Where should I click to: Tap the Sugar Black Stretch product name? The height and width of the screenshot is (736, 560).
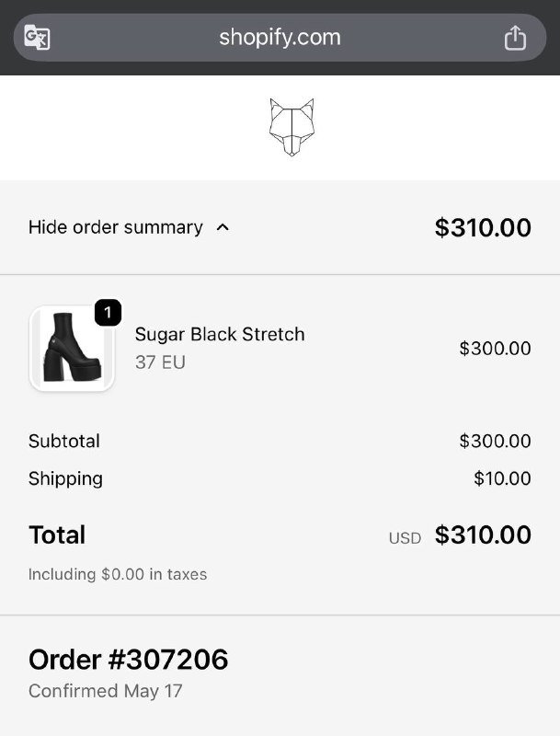220,334
